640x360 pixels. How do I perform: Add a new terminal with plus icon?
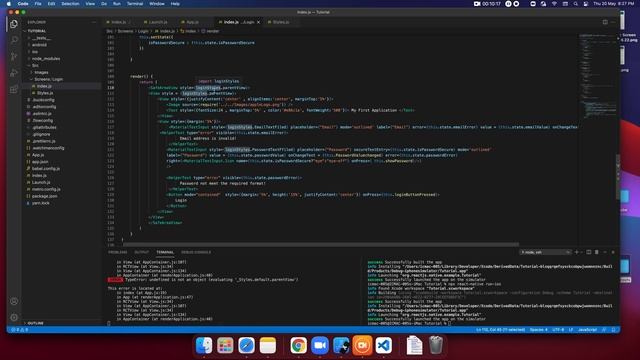pyautogui.click(x=576, y=252)
